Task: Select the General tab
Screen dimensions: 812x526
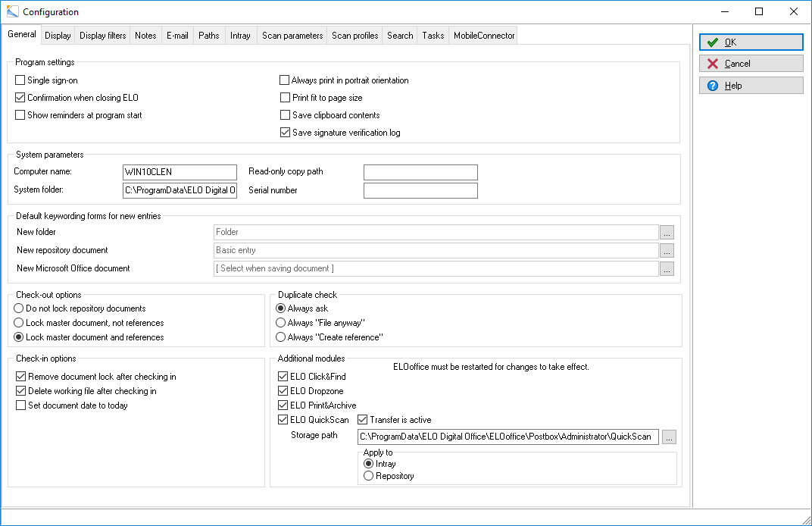Action: pos(22,34)
